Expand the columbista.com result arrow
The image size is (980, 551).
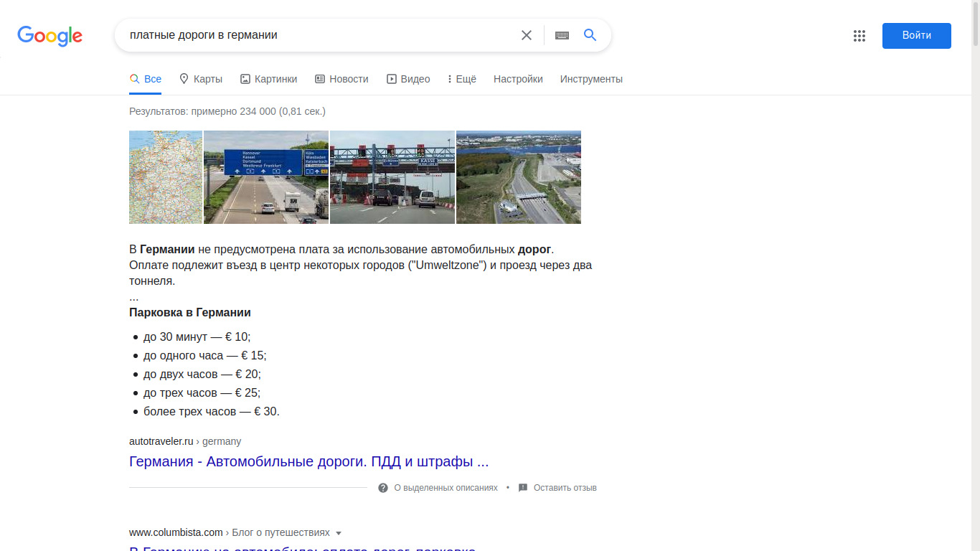339,533
